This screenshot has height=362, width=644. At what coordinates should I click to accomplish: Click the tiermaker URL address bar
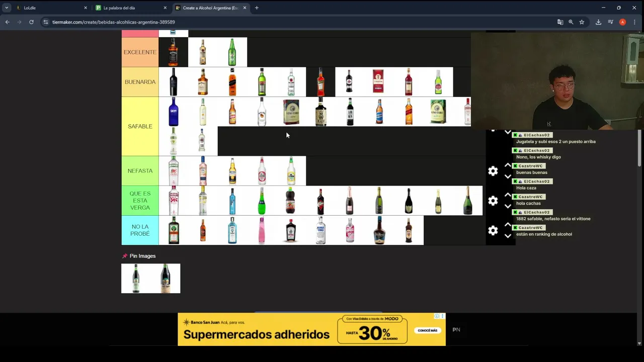coord(297,22)
